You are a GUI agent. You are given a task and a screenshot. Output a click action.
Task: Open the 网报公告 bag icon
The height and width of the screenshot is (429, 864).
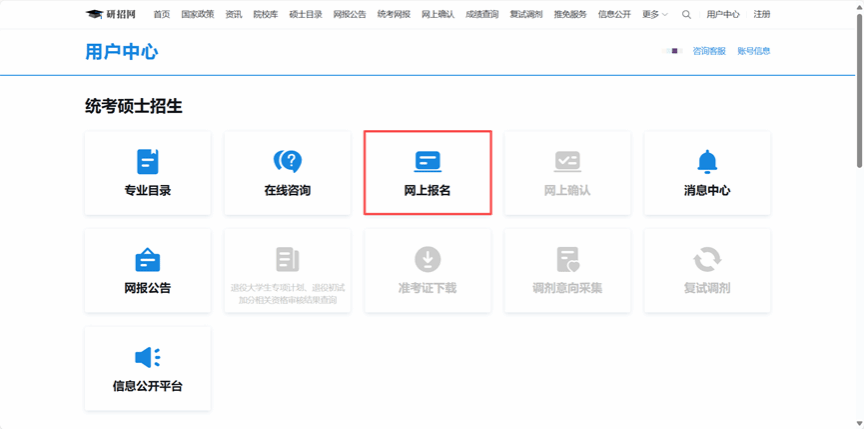click(147, 259)
